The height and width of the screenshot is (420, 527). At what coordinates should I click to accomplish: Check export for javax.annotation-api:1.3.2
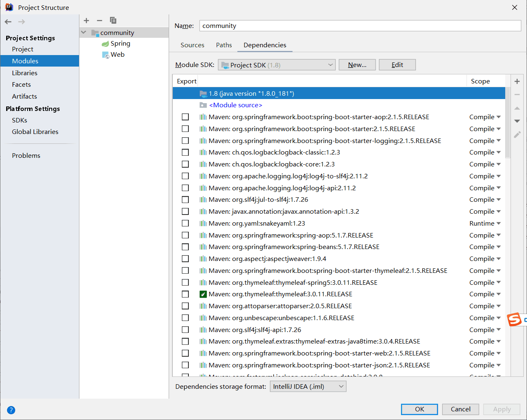tap(186, 212)
